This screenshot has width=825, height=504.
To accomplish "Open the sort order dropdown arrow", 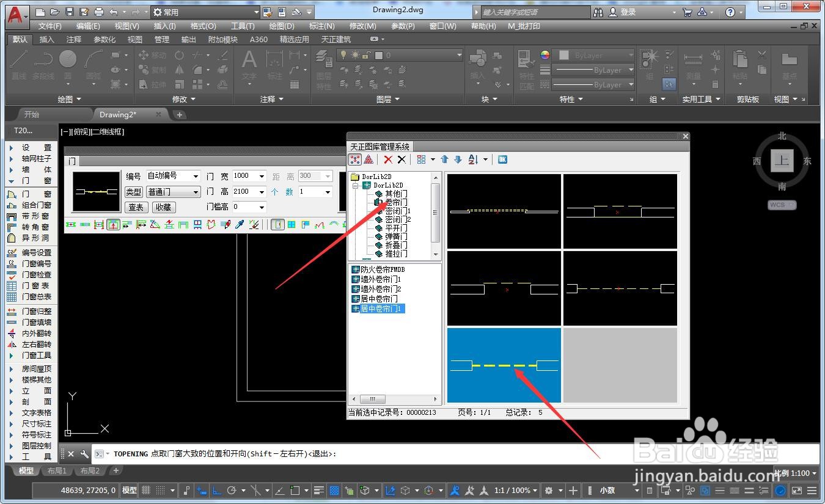I will point(486,159).
